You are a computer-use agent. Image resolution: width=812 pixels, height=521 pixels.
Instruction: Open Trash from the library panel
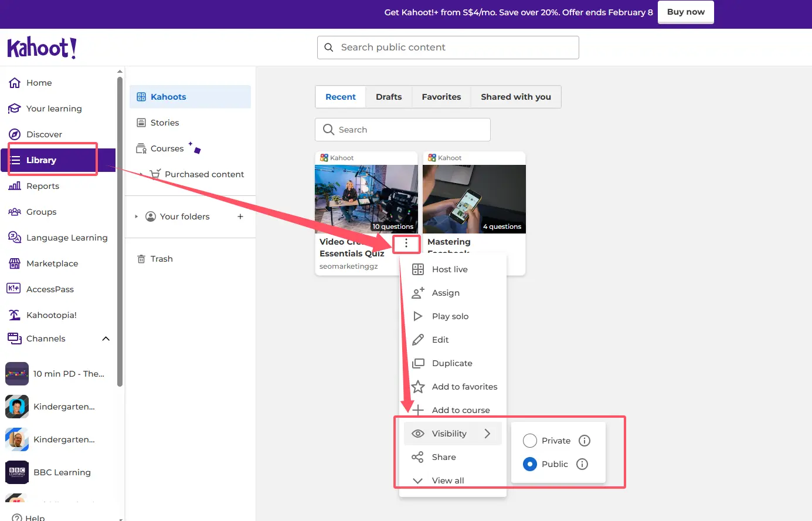(x=161, y=259)
